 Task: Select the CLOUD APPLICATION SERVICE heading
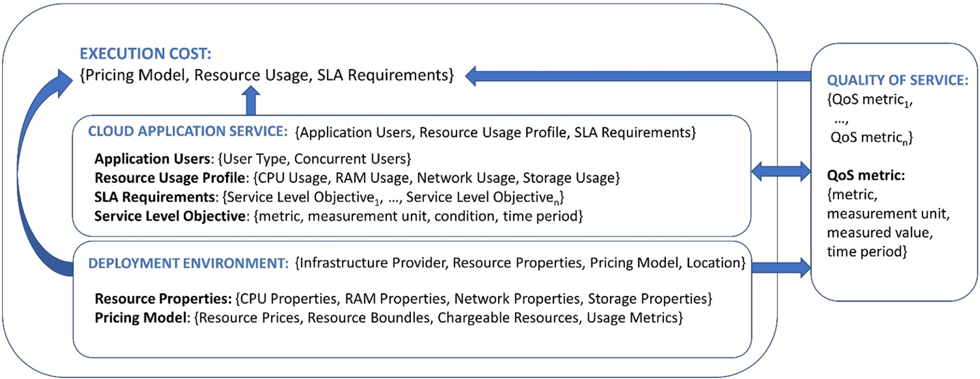[187, 131]
